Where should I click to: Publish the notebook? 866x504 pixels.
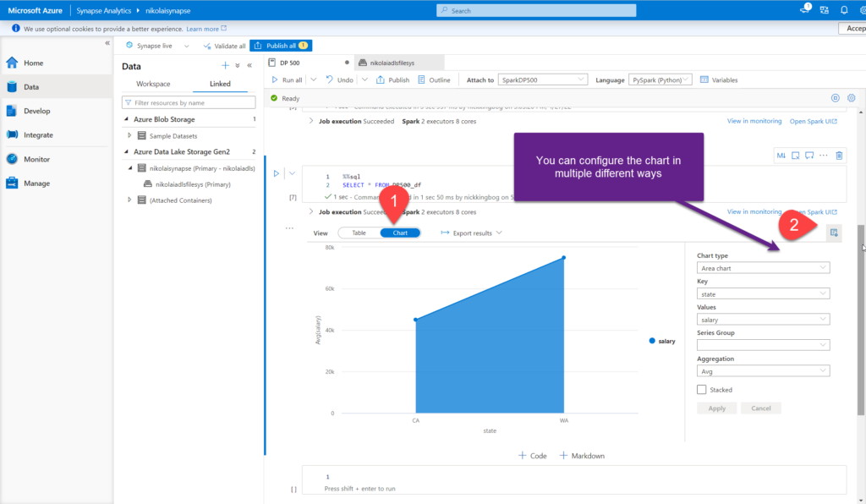[392, 80]
